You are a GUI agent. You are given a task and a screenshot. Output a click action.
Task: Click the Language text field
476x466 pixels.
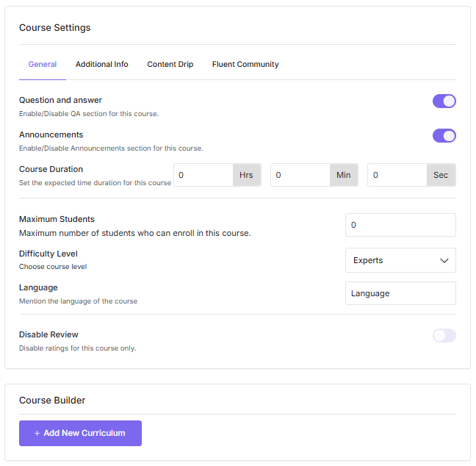point(400,293)
